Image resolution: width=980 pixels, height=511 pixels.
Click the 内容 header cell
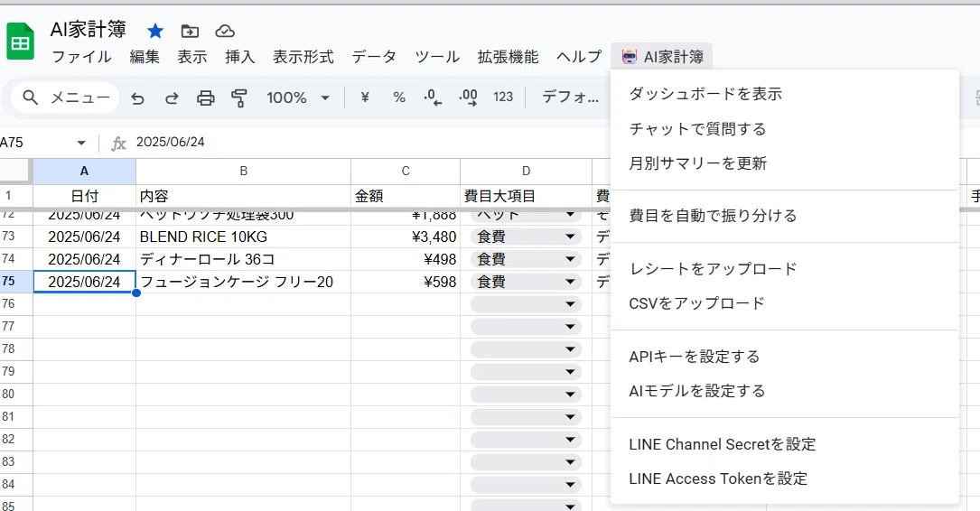coord(243,196)
